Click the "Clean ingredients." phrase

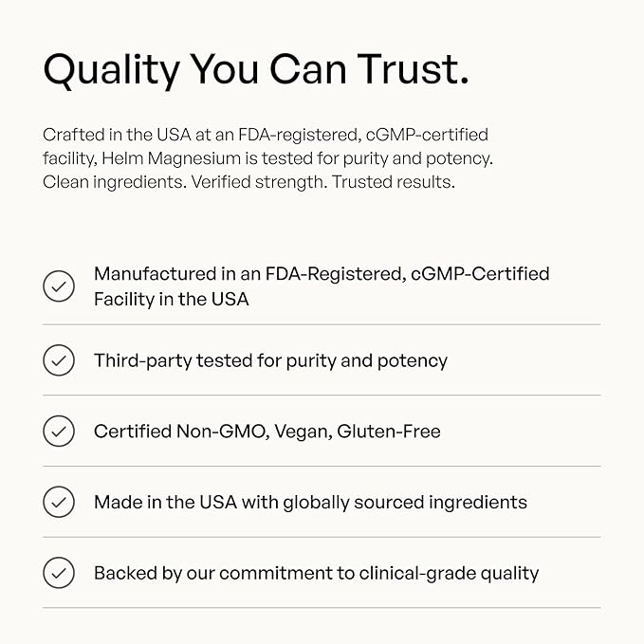[113, 182]
